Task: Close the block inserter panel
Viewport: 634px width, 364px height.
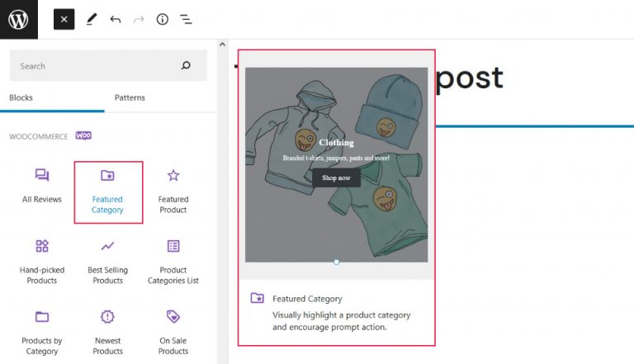Action: (64, 19)
